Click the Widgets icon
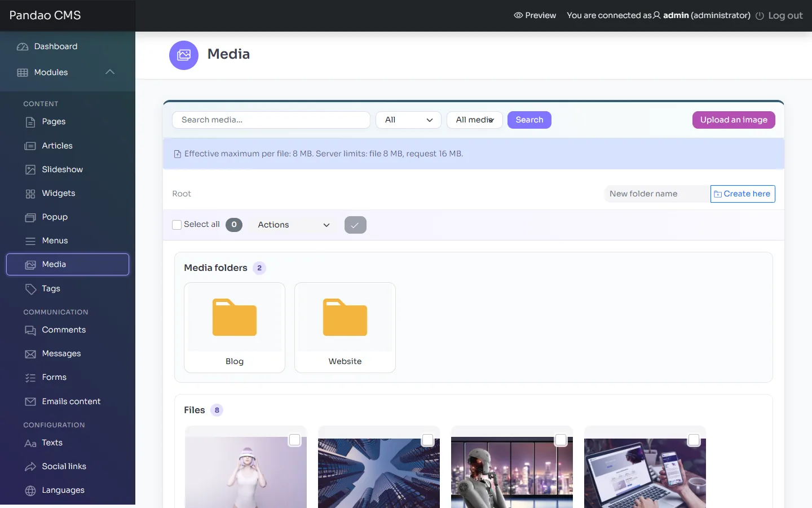 30,194
